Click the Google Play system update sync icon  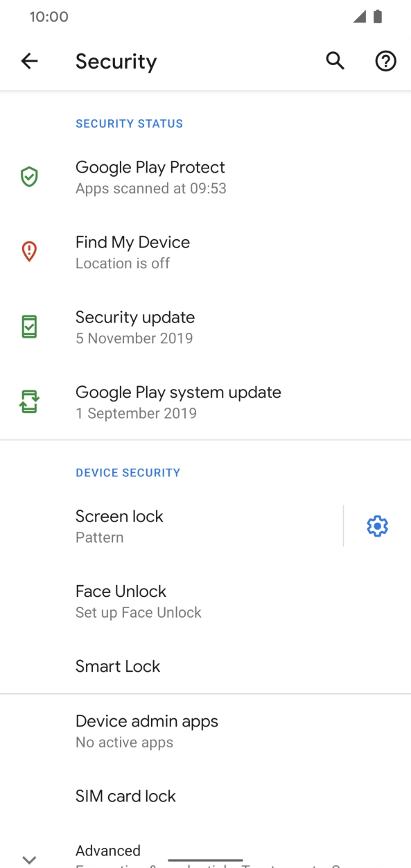28,401
